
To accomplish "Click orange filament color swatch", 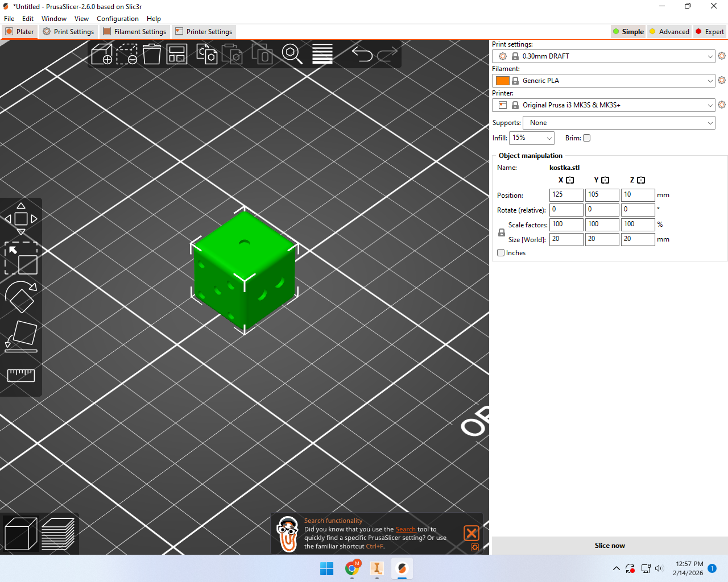I will (x=503, y=81).
